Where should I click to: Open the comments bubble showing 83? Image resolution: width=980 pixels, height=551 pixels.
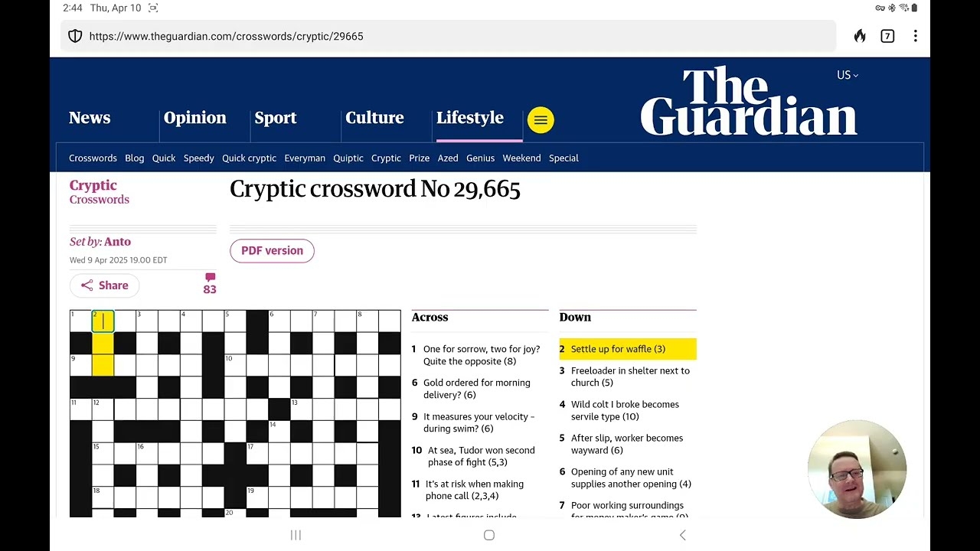(210, 284)
